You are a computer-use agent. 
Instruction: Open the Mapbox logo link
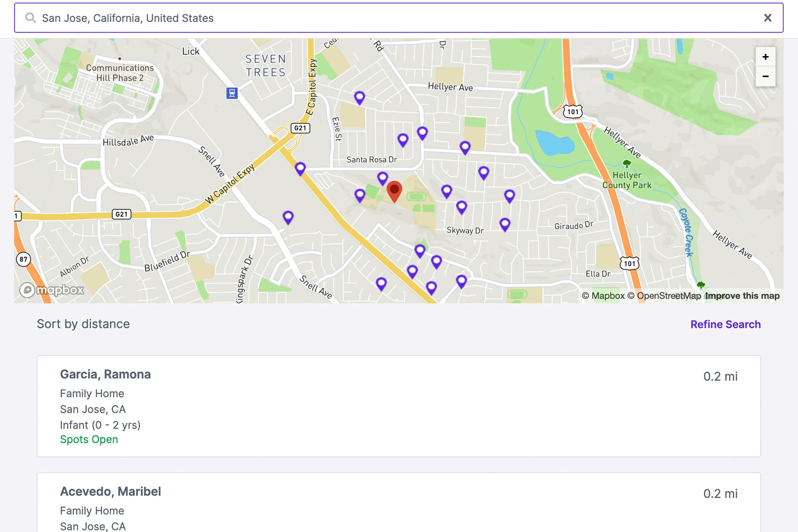point(52,290)
